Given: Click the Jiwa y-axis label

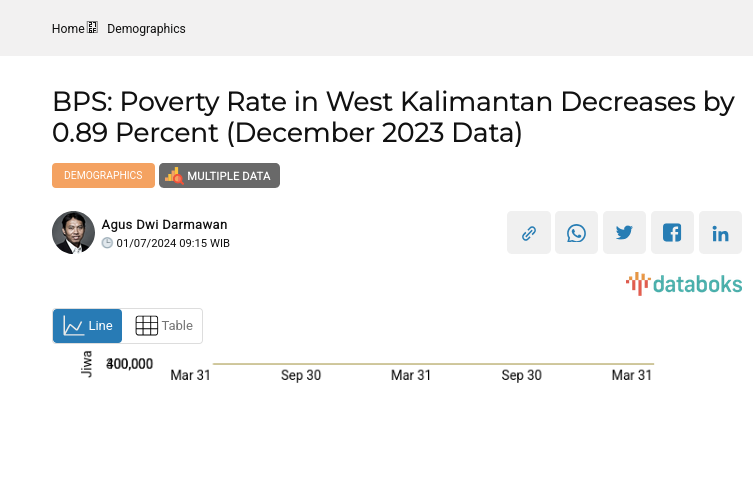Looking at the screenshot, I should point(86,363).
